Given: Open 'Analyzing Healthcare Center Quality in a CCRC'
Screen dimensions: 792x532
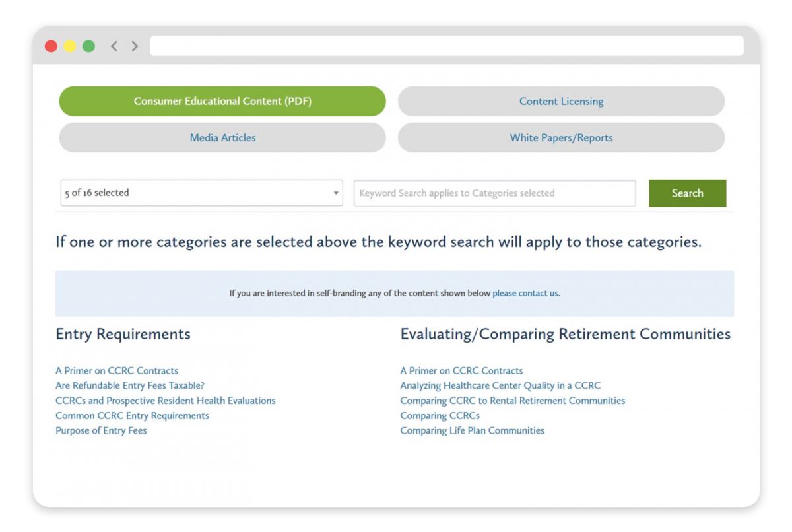Looking at the screenshot, I should pos(500,385).
